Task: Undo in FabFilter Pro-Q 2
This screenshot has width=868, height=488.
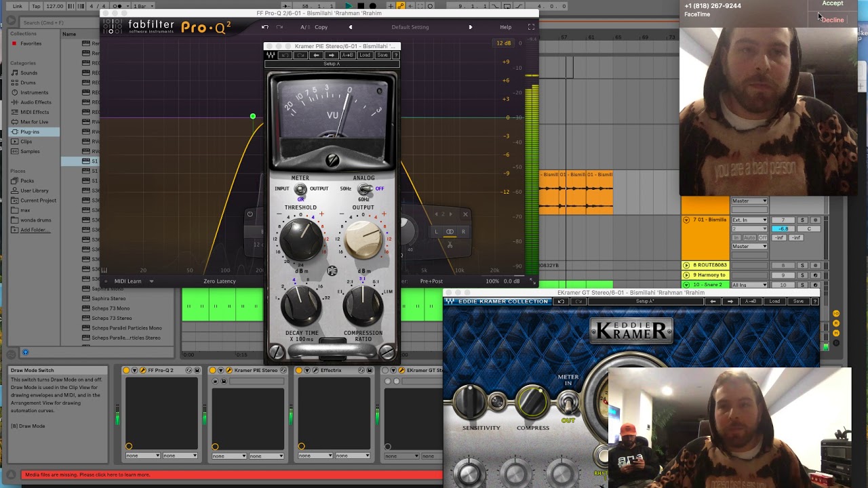Action: pos(265,27)
